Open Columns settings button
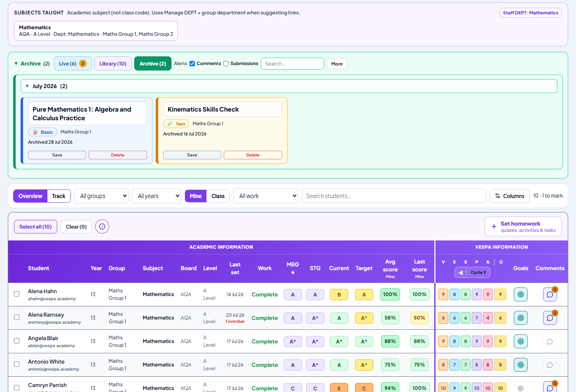The height and width of the screenshot is (392, 576). click(510, 196)
